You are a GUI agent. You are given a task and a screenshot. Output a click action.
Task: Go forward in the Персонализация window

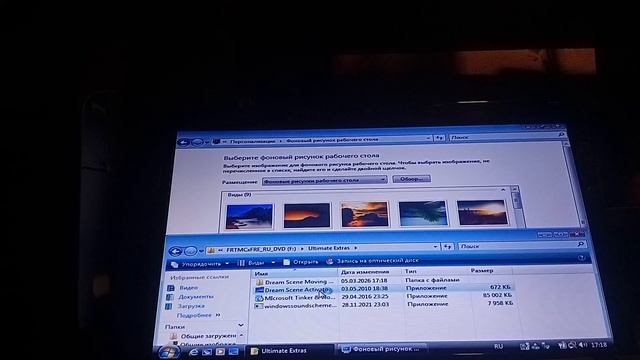[x=197, y=142]
